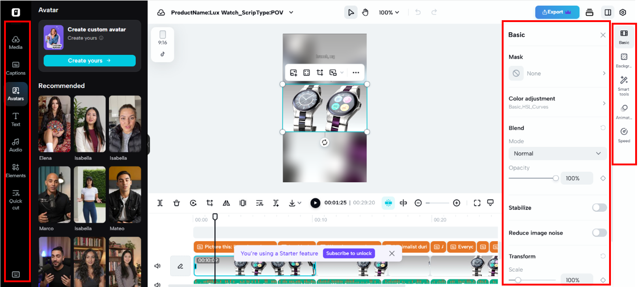Toggle the Stabilize switch
The height and width of the screenshot is (287, 644).
coord(599,208)
